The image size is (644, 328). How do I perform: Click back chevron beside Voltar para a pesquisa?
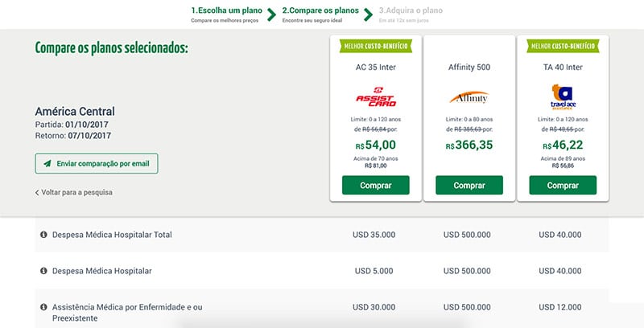tap(37, 192)
